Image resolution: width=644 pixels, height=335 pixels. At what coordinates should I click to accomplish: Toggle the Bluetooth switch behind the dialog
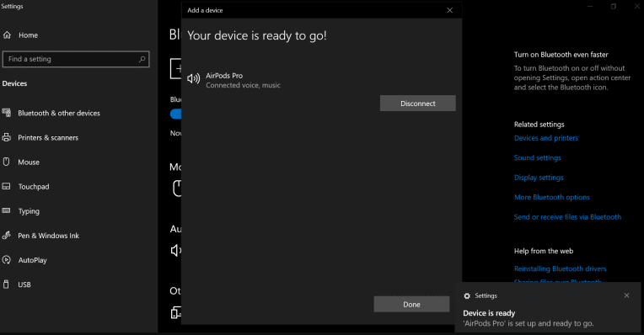pos(176,114)
